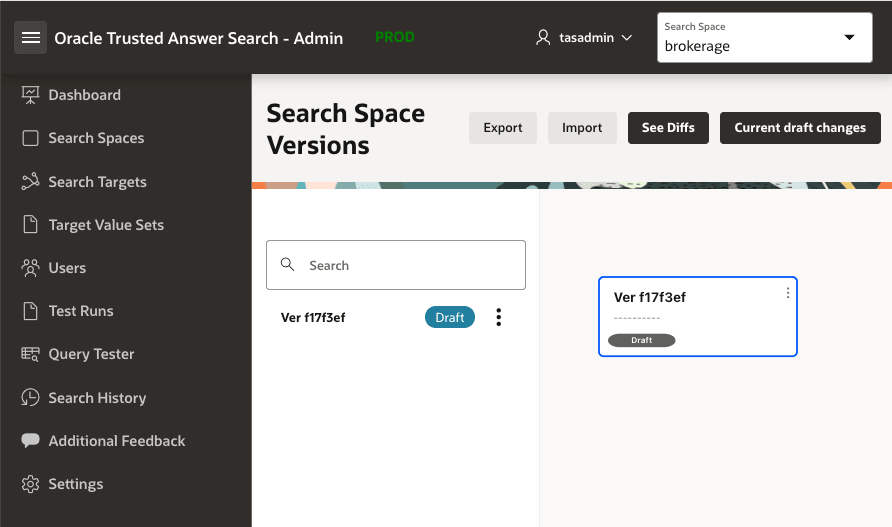Viewport: 892px width, 527px height.
Task: Select the Ver f17f3ef version card
Action: (x=698, y=316)
